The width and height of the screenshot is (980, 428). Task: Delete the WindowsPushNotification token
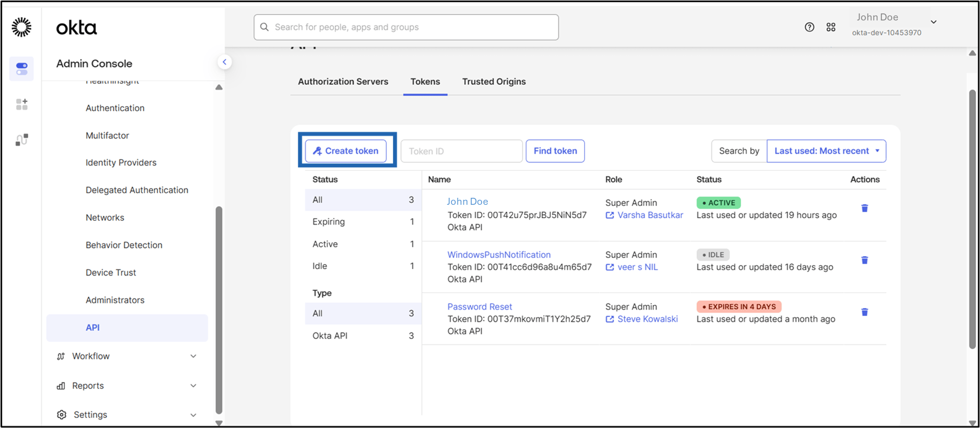(x=865, y=260)
